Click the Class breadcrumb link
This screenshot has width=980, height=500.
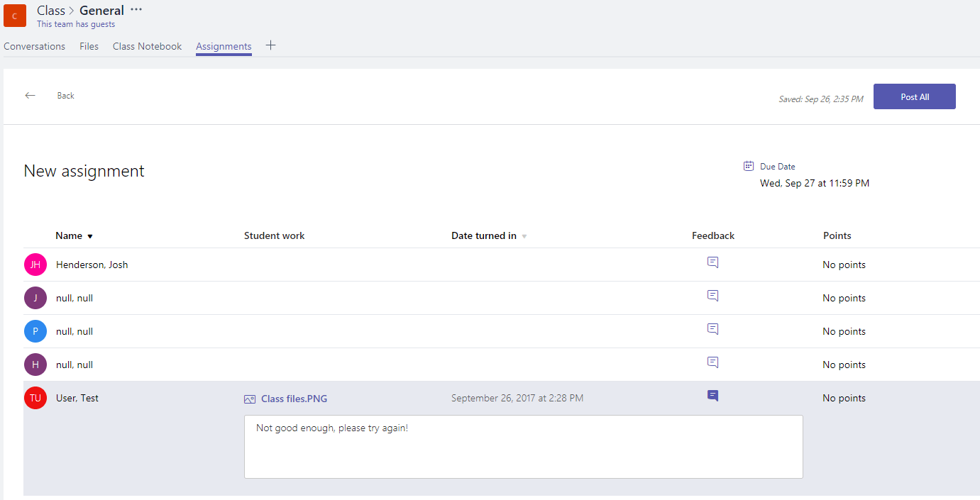[x=51, y=11]
